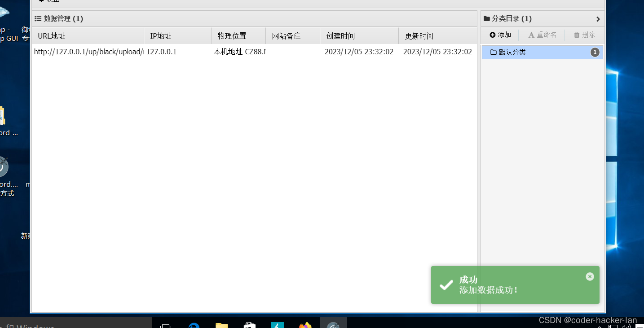This screenshot has height=328, width=644.
Task: Open File Explorer from the taskbar
Action: tap(222, 325)
